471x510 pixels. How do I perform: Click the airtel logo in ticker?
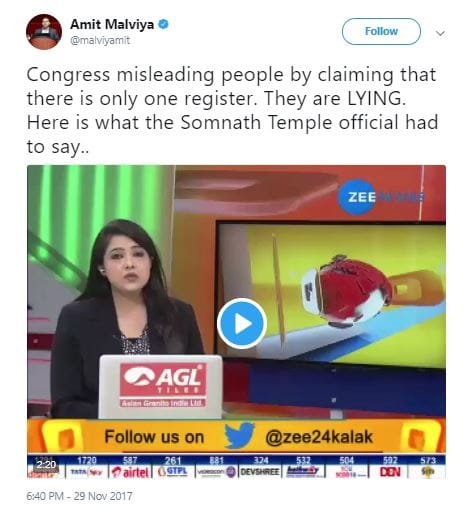point(130,472)
